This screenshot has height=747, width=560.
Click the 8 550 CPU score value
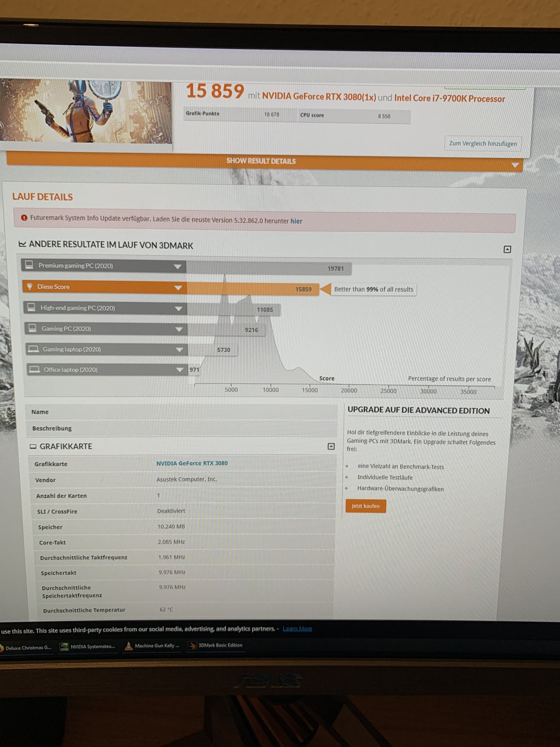point(384,116)
